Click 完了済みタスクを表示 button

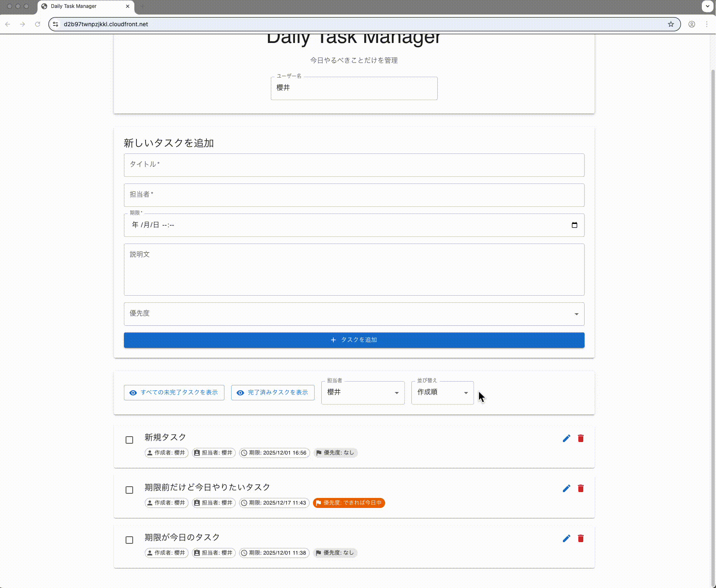pyautogui.click(x=272, y=392)
